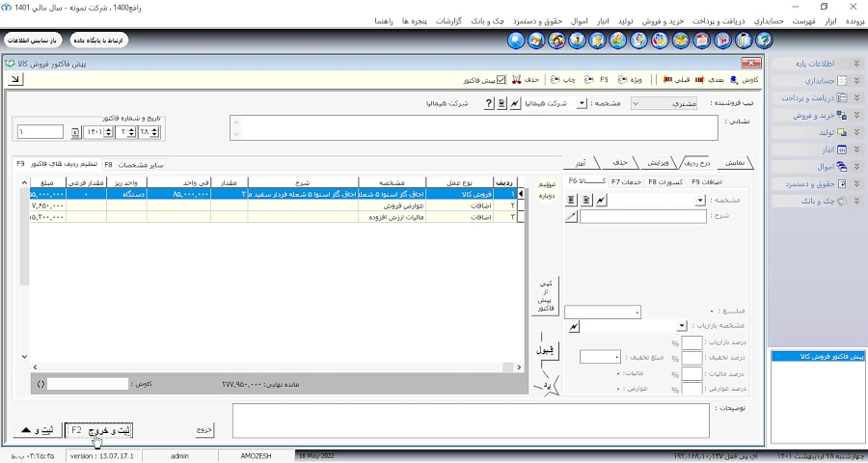Expand انبار sidebar section
868x463 pixels.
coord(856,150)
